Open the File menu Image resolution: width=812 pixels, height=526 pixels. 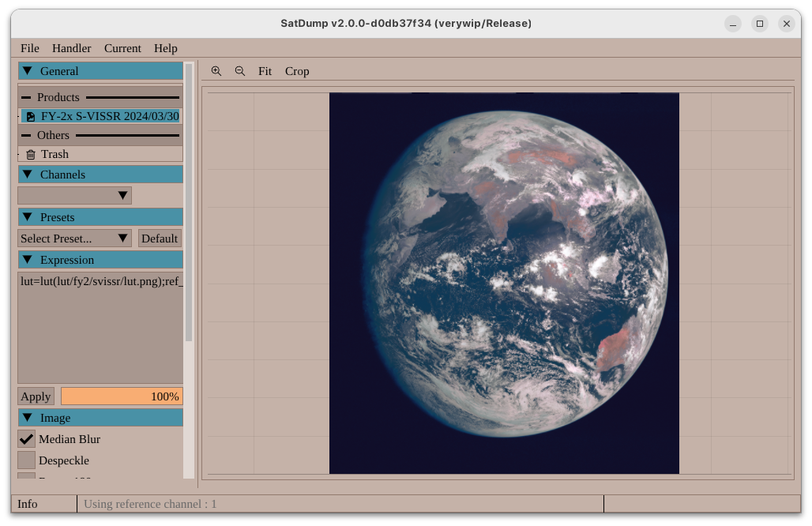[x=30, y=48]
